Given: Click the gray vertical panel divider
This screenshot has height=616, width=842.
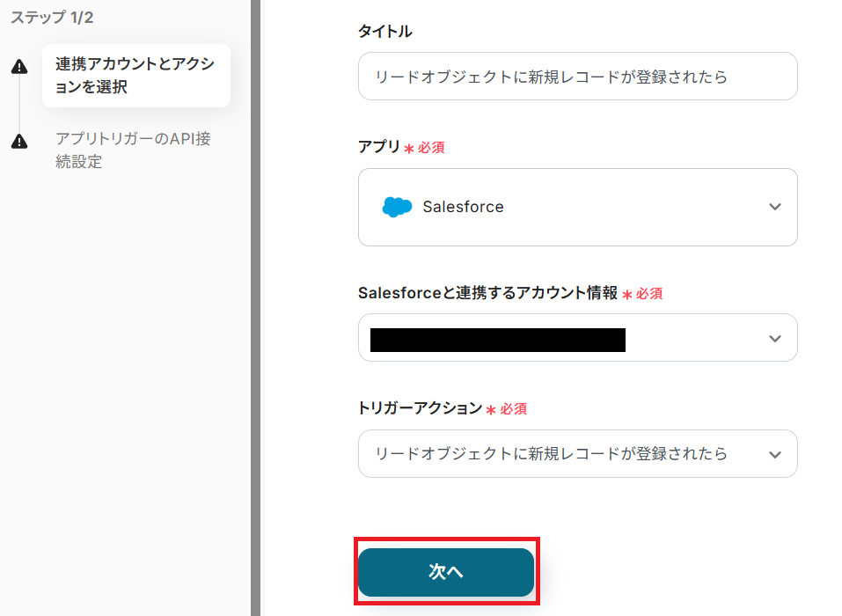Looking at the screenshot, I should tap(256, 308).
